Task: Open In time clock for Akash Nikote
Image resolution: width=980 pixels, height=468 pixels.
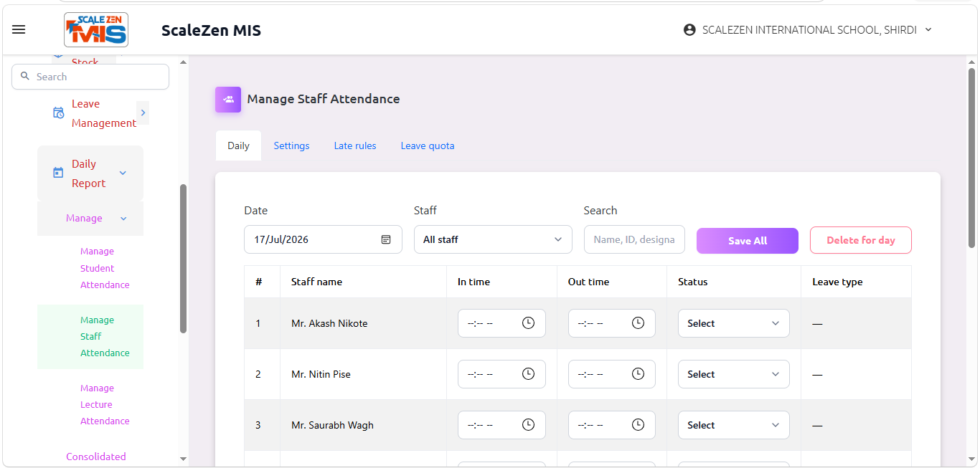Action: pyautogui.click(x=528, y=323)
